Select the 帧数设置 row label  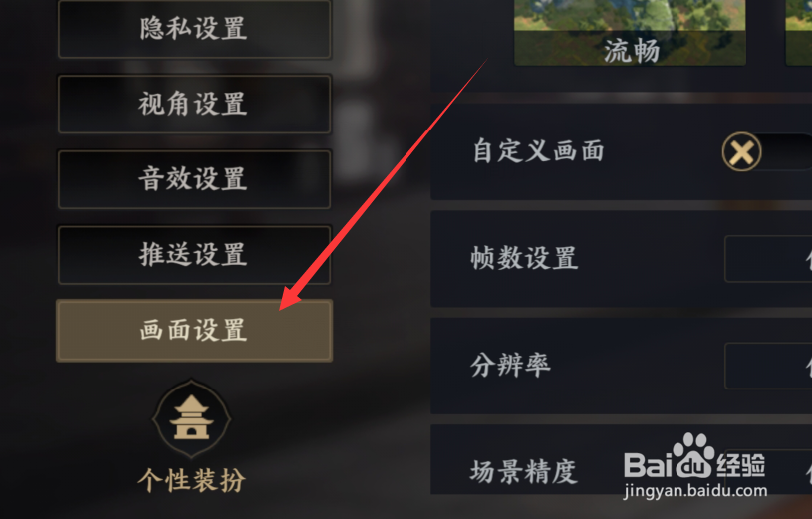click(x=523, y=258)
